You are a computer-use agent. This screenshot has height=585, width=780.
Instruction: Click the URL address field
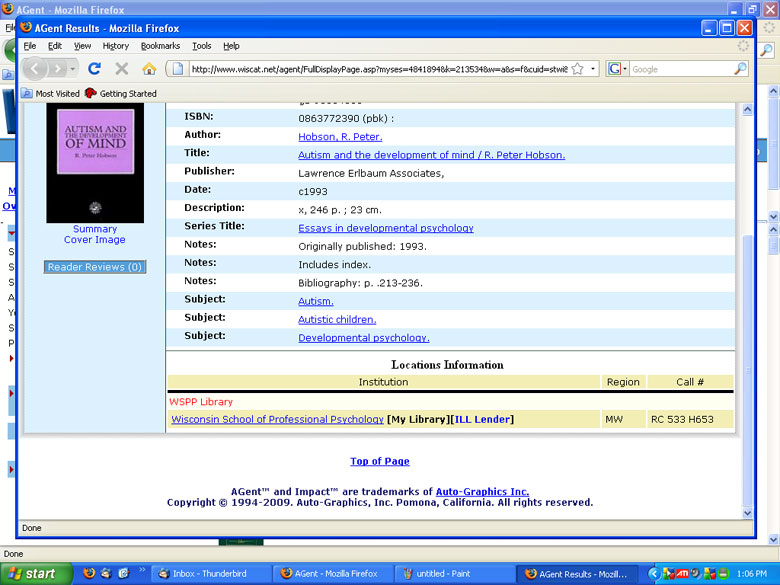(x=379, y=69)
